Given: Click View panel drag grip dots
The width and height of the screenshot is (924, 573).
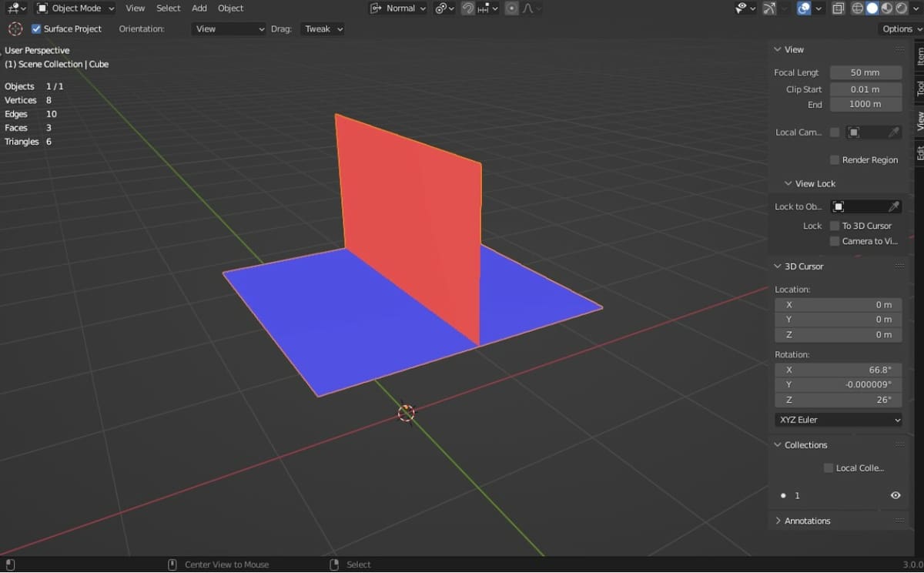Looking at the screenshot, I should pyautogui.click(x=899, y=49).
